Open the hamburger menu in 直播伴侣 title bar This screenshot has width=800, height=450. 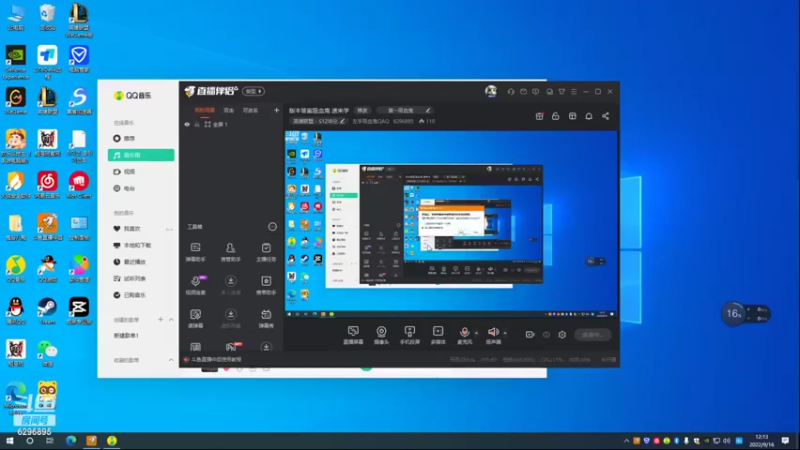point(574,92)
